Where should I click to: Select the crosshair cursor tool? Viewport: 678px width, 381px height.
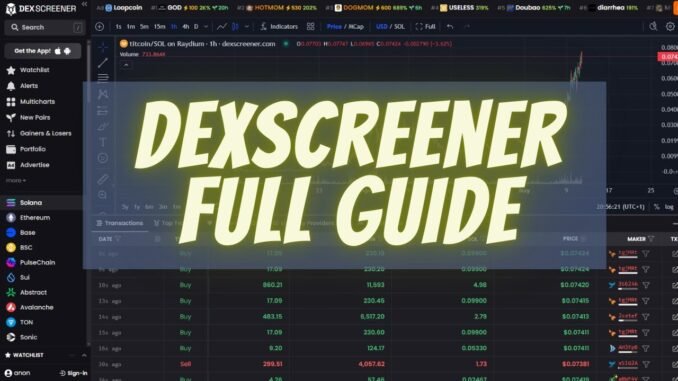(x=102, y=47)
